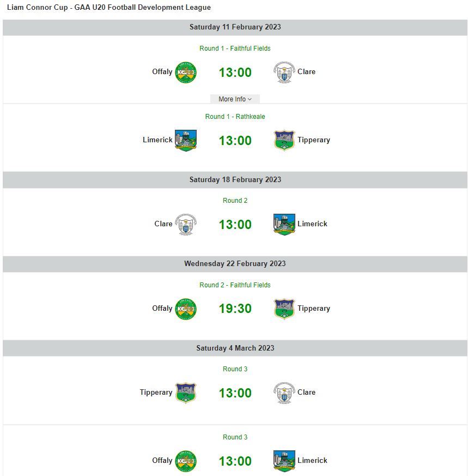This screenshot has width=468, height=476.
Task: Open Round 1 - Rathkeale venue link
Action: coord(235,117)
